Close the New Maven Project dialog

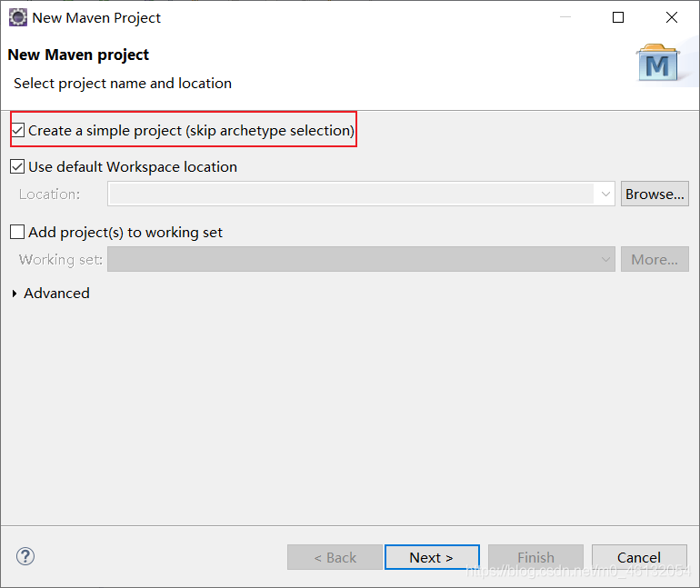coord(672,17)
